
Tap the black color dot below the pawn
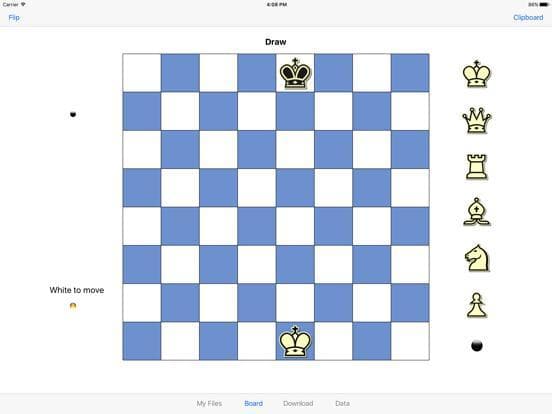[x=477, y=346]
